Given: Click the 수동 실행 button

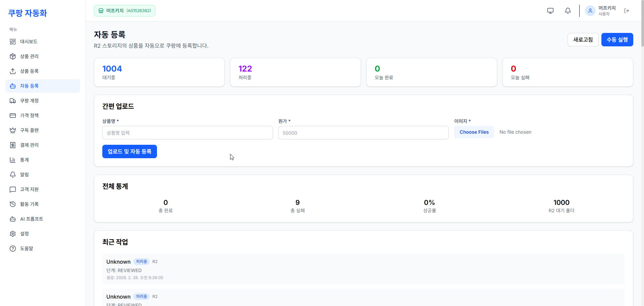Looking at the screenshot, I should [617, 40].
